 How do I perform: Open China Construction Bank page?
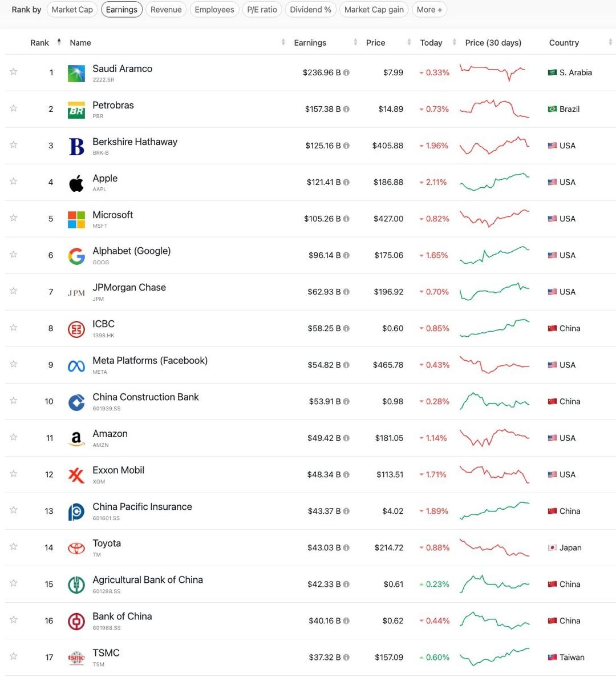pos(146,397)
